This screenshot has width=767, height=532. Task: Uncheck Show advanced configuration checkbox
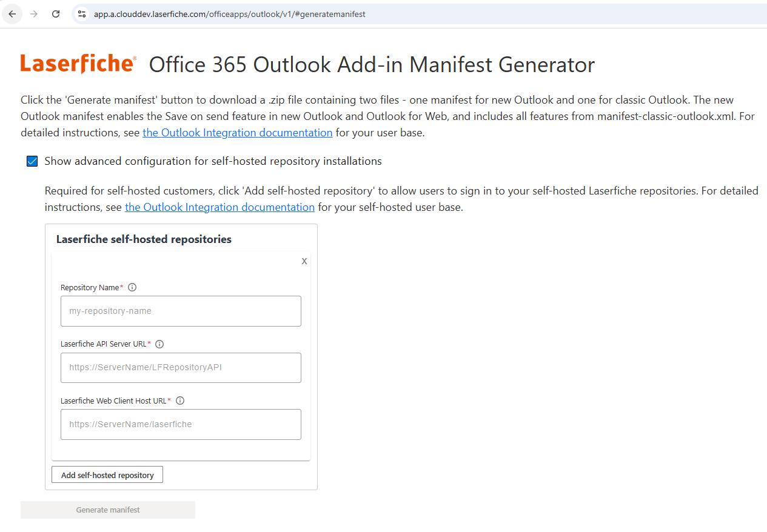point(32,161)
